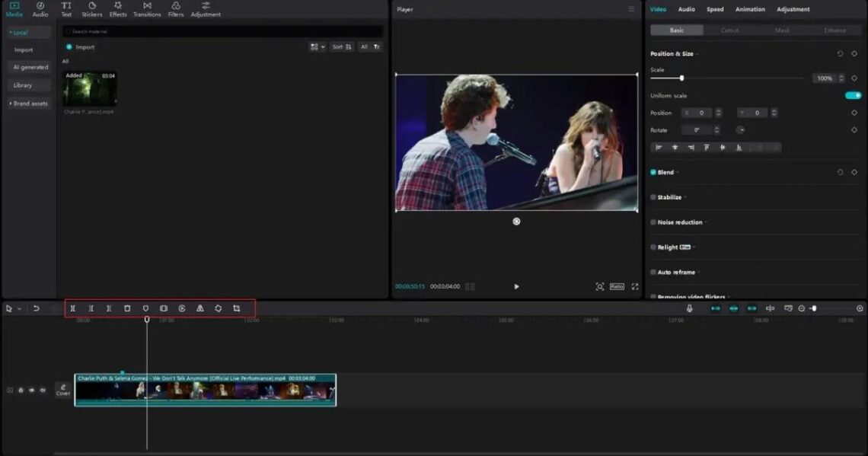Disable the Uniform scale toggle
The image size is (868, 456).
pos(852,94)
